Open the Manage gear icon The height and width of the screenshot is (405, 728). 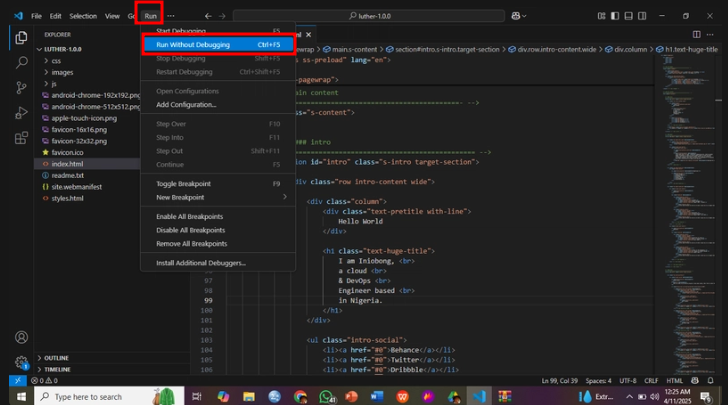tap(21, 362)
